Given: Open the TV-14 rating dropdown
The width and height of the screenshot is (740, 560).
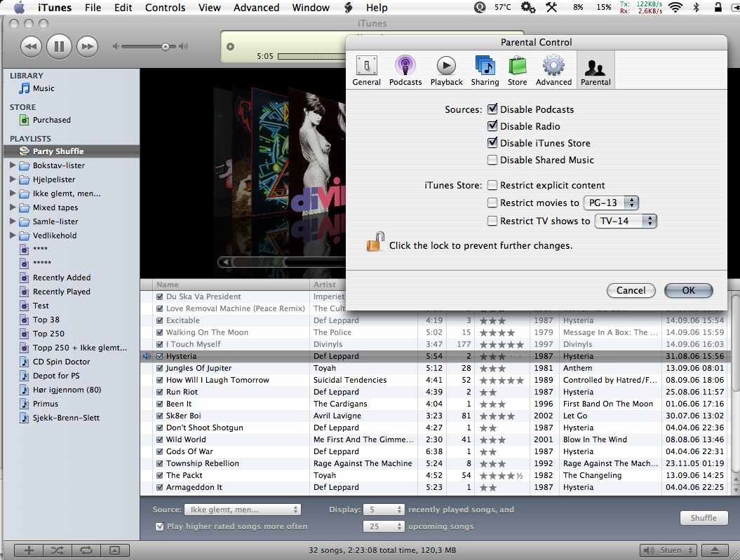Looking at the screenshot, I should pyautogui.click(x=626, y=221).
